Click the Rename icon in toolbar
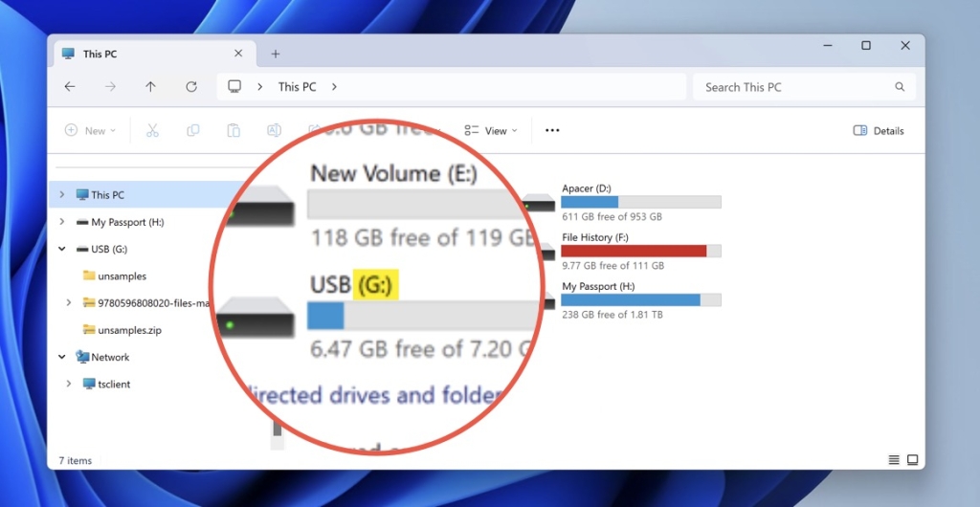This screenshot has height=507, width=980. tap(274, 130)
